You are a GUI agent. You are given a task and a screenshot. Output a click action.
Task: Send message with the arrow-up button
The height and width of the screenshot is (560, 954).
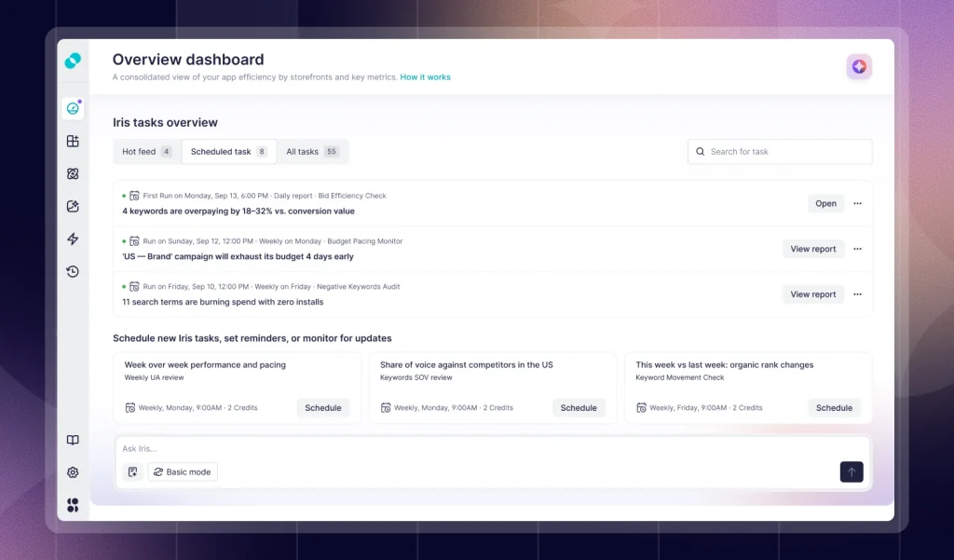[x=852, y=471]
